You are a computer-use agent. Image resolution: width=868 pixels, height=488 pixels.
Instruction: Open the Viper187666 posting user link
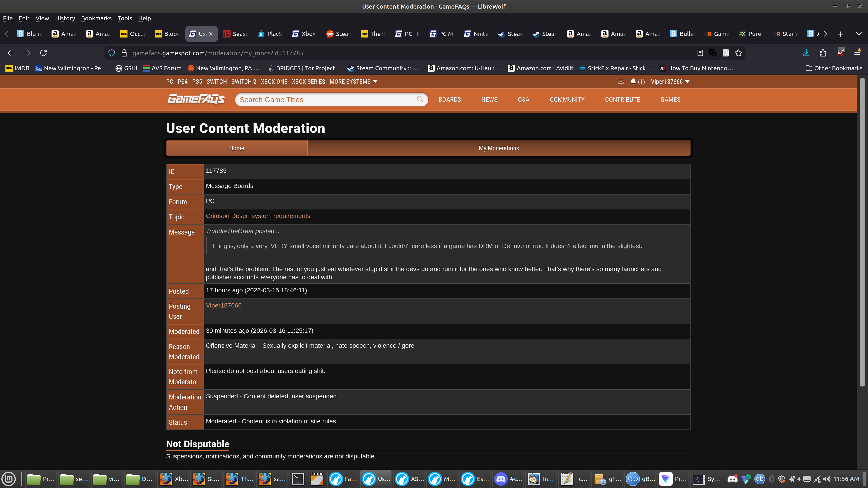coord(223,305)
